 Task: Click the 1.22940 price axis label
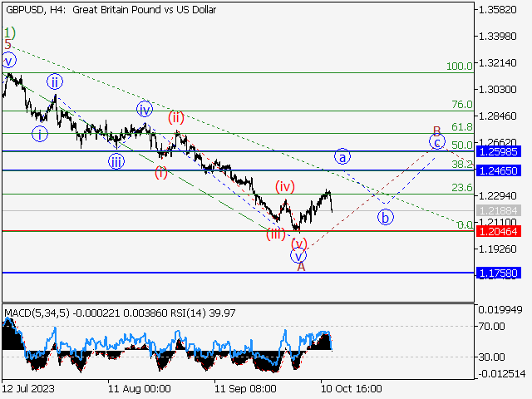click(x=497, y=196)
